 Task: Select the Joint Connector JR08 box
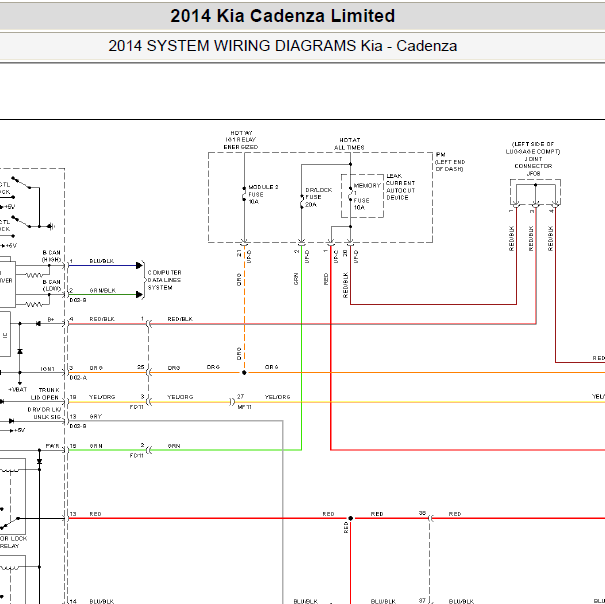pyautogui.click(x=535, y=192)
